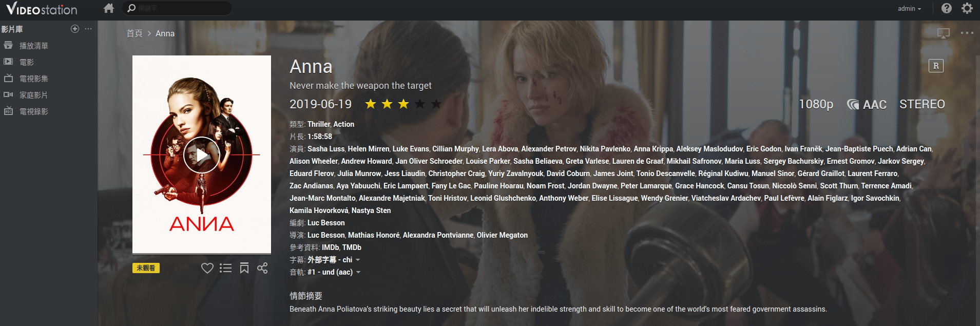The height and width of the screenshot is (326, 980).
Task: Open more actions ellipsis at top right
Action: 967,33
